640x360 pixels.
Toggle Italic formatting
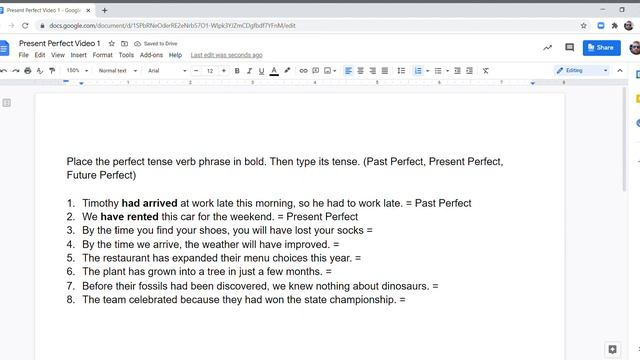pyautogui.click(x=249, y=71)
